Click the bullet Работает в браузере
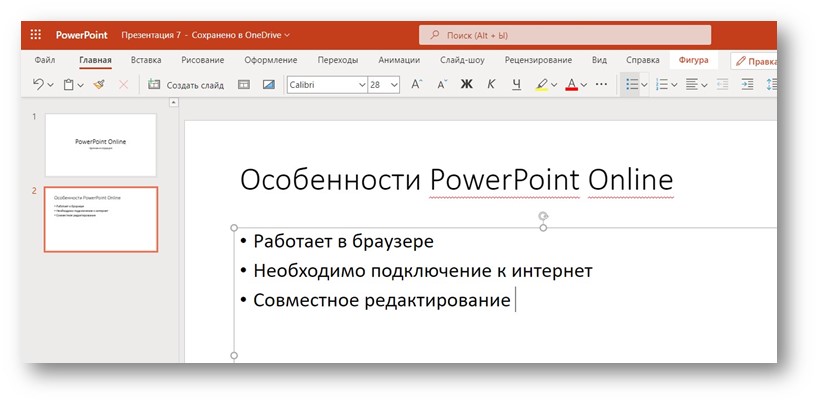The width and height of the screenshot is (819, 405). click(343, 241)
